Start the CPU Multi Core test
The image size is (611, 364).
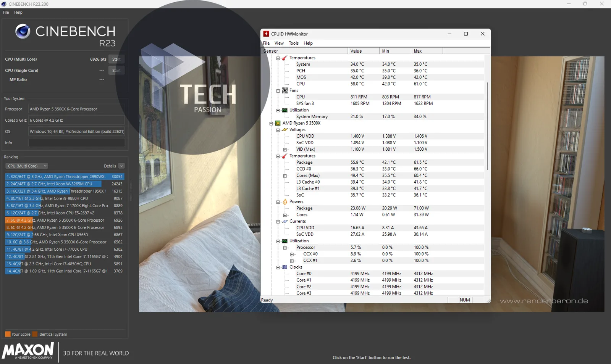tap(116, 59)
